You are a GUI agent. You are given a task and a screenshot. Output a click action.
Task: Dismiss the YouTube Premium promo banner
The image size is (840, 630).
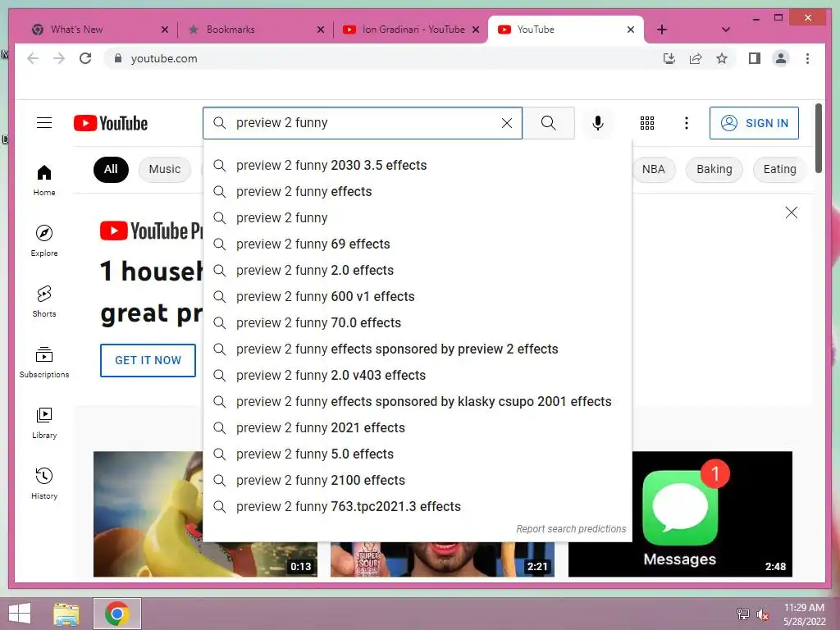point(792,212)
